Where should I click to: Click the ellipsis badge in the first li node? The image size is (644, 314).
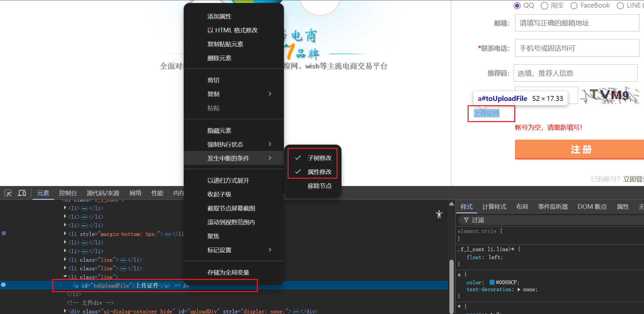point(84,208)
